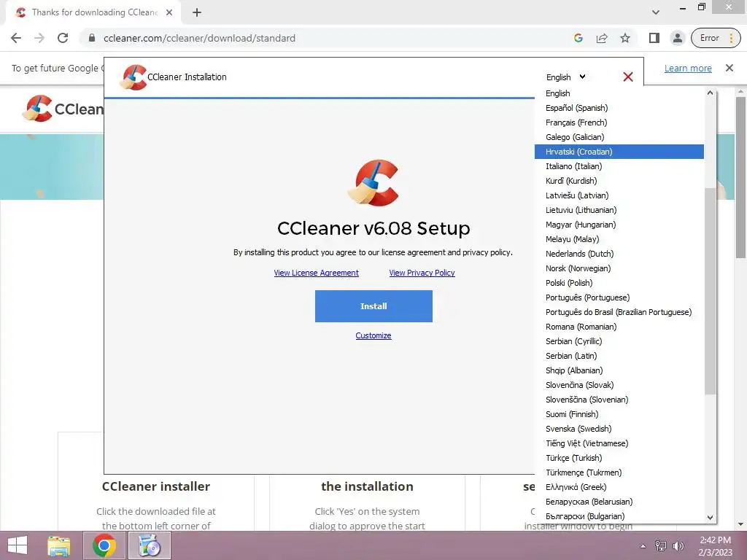Select Slovenčina (Slovak) option
This screenshot has width=747, height=560.
(619, 385)
